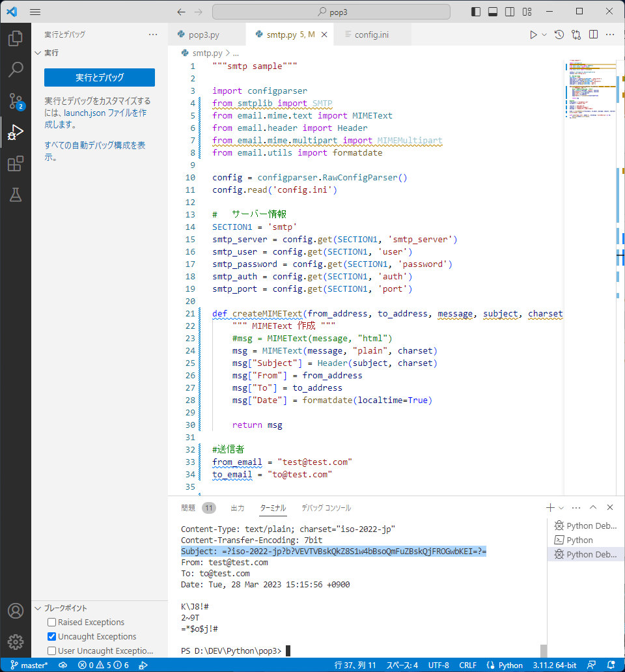Toggle primary side bar layout icon

coord(475,12)
